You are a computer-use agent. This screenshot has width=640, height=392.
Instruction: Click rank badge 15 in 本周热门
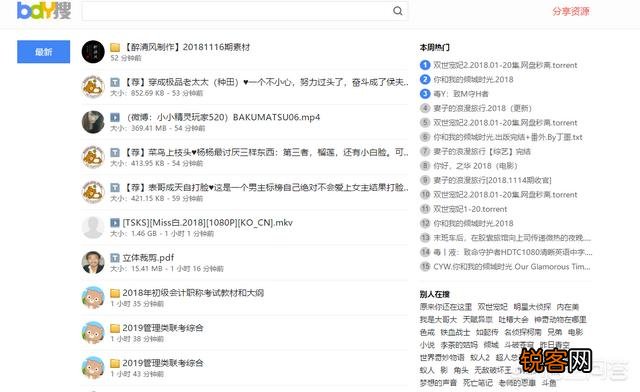[x=425, y=266]
